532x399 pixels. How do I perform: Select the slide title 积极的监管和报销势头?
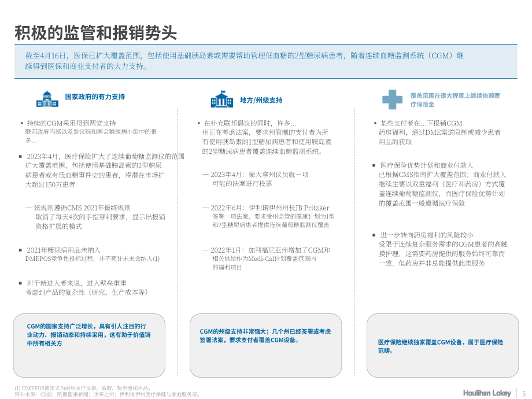coord(95,33)
